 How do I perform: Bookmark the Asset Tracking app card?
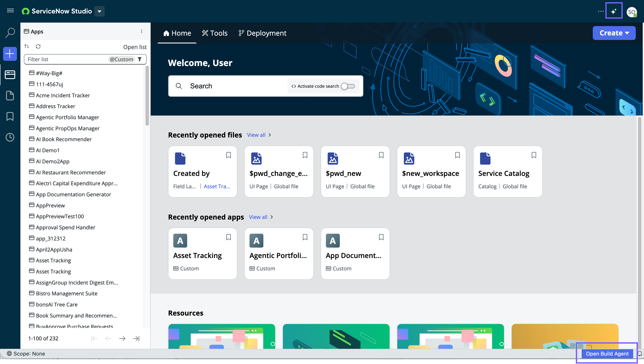point(228,237)
